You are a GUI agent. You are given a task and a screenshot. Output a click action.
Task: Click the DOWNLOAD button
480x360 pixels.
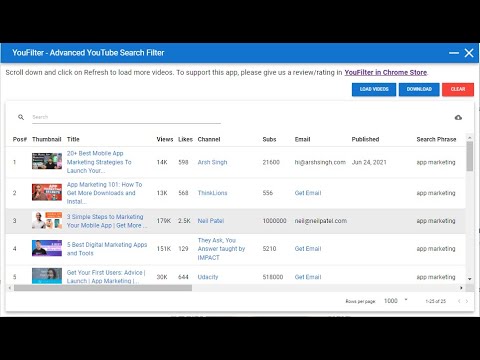click(419, 89)
